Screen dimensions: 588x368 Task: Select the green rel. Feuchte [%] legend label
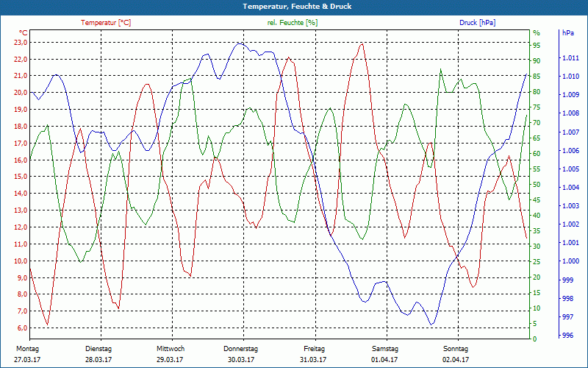(x=292, y=23)
